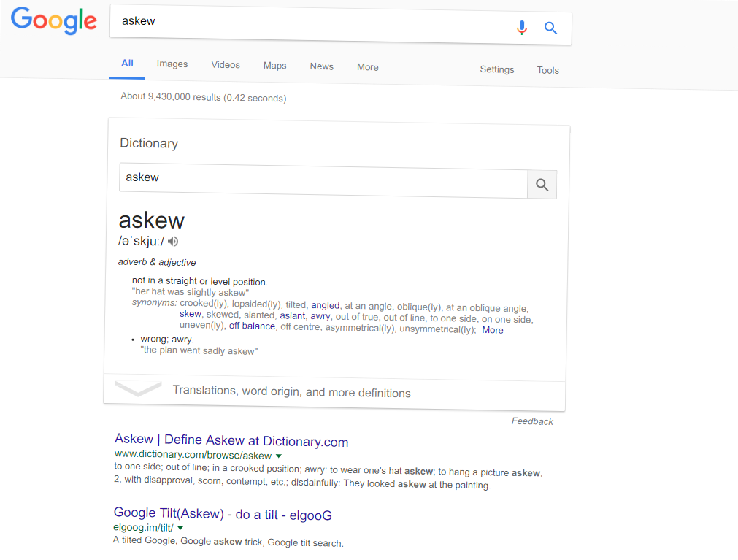Open the Maps tab

tap(274, 66)
